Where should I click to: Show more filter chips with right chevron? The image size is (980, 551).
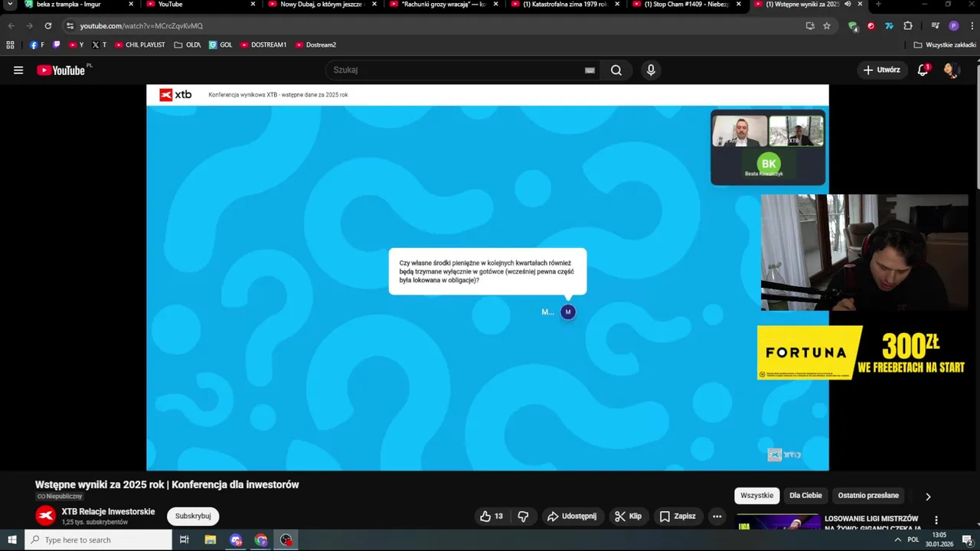coord(928,497)
